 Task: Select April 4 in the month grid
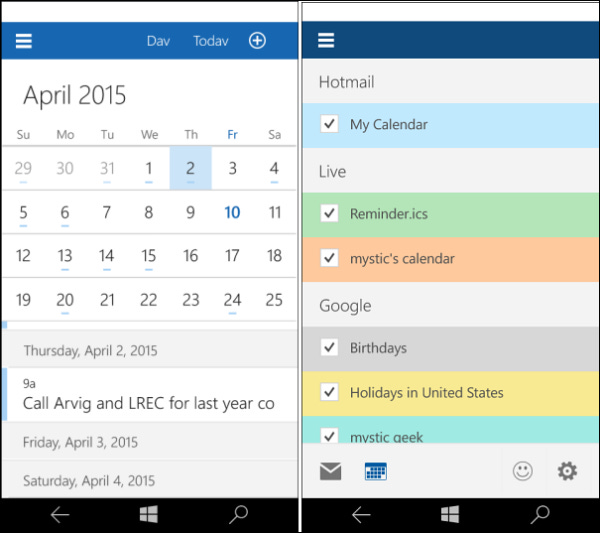click(274, 168)
